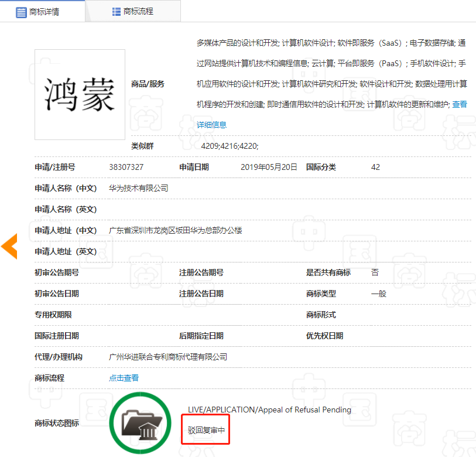Screen dimensions: 476x457
Task: Click the 申请人地址（中文） label
Action: point(66,230)
